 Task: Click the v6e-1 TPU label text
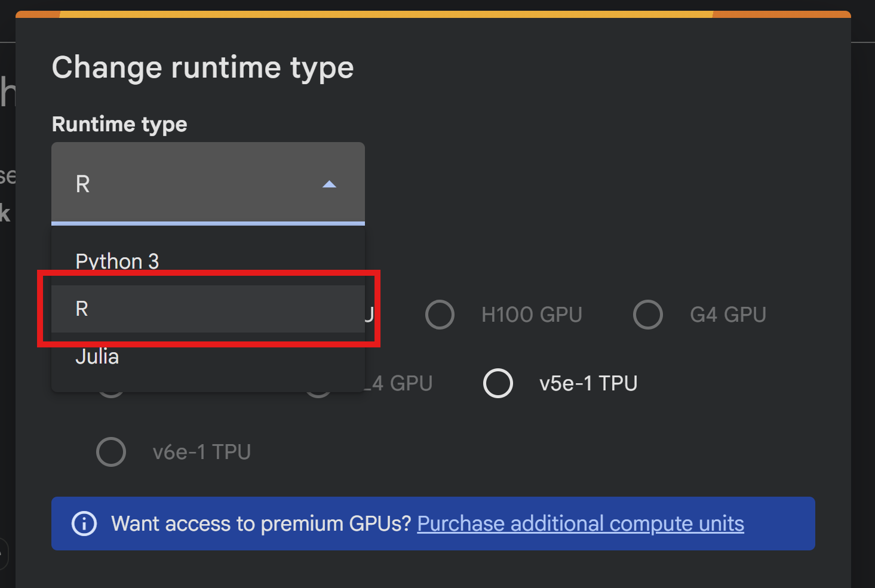click(202, 452)
